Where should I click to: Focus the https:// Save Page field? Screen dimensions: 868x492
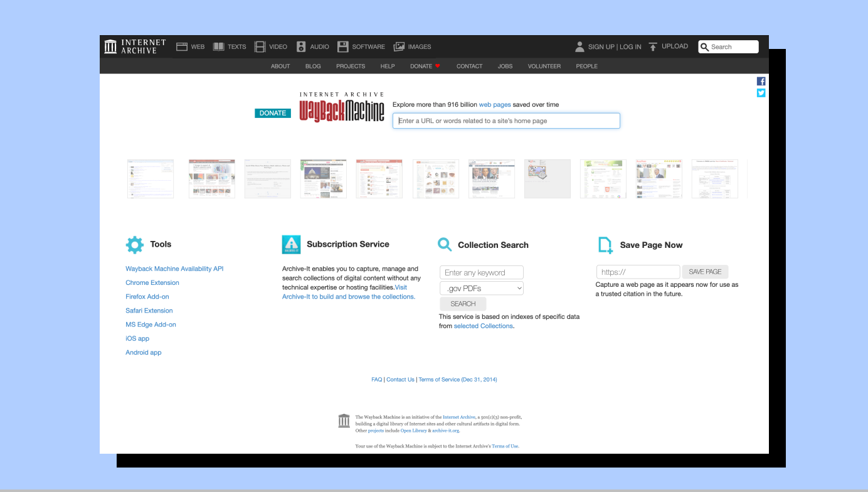coord(638,272)
